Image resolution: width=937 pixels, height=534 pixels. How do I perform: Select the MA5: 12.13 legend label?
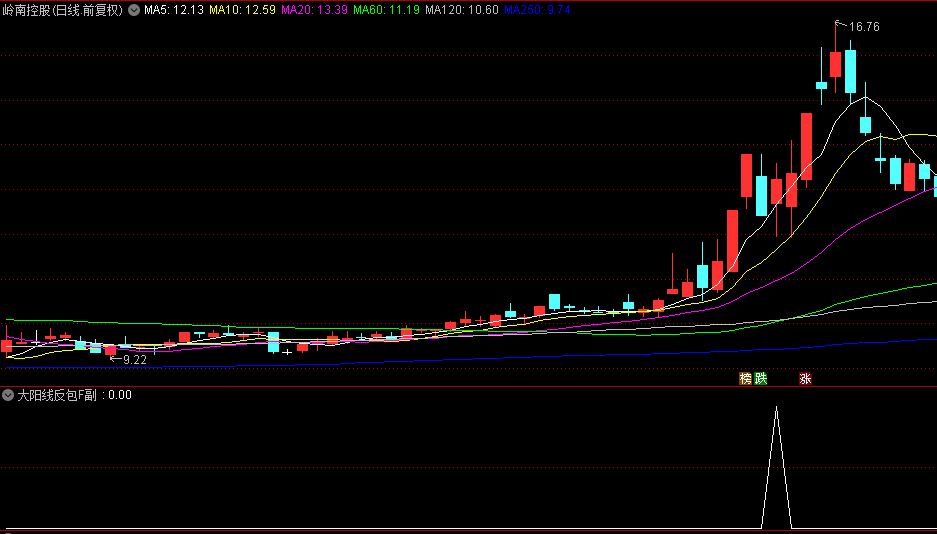point(173,10)
